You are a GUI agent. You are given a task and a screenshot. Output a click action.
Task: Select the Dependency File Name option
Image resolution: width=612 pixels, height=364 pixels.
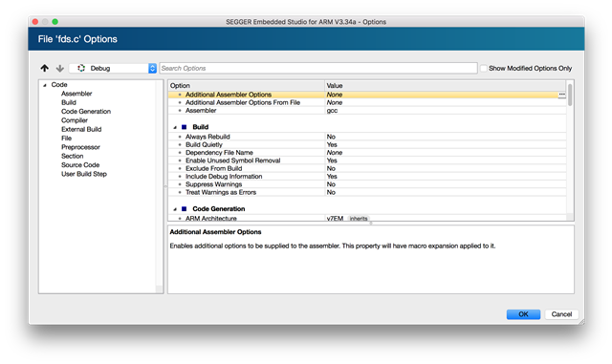coord(367,153)
